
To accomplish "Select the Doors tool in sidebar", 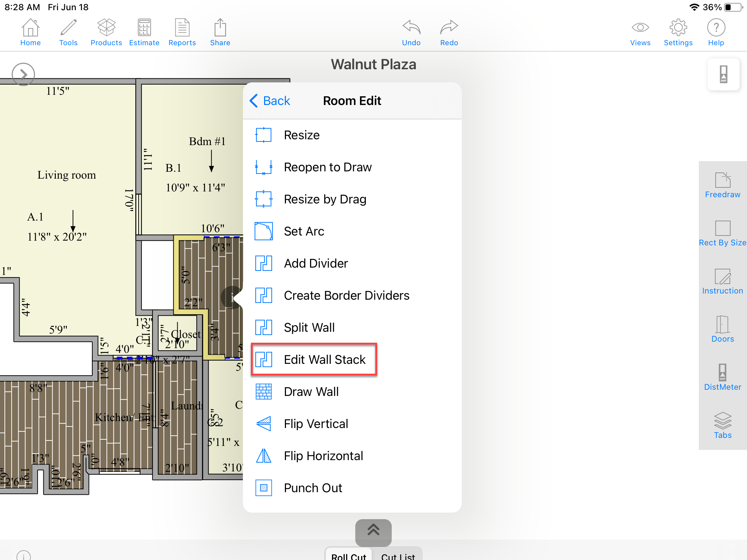I will (x=722, y=330).
